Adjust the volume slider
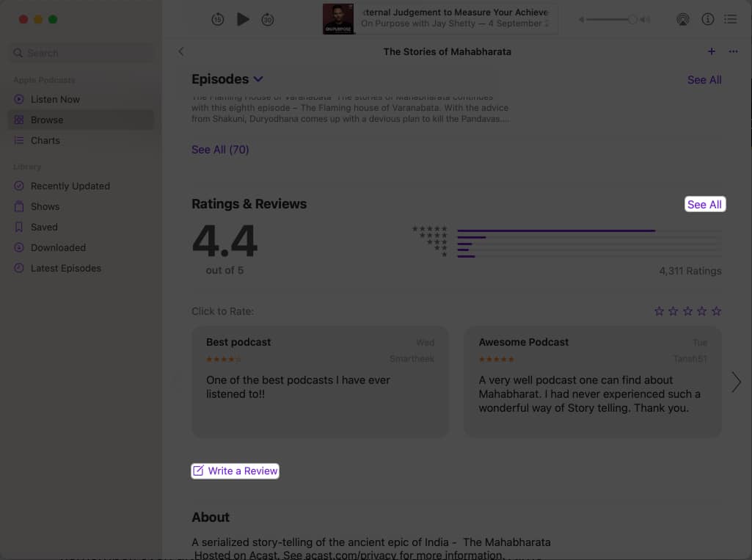 pyautogui.click(x=610, y=20)
